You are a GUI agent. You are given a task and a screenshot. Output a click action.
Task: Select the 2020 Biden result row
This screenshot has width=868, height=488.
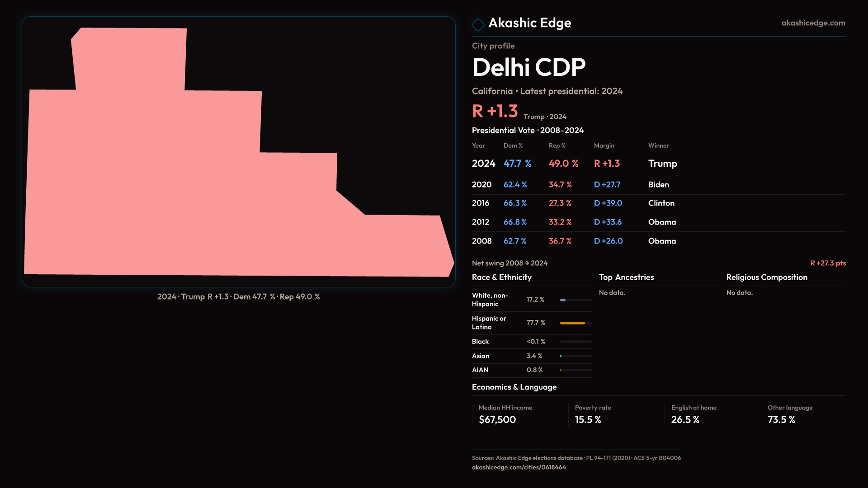click(658, 185)
